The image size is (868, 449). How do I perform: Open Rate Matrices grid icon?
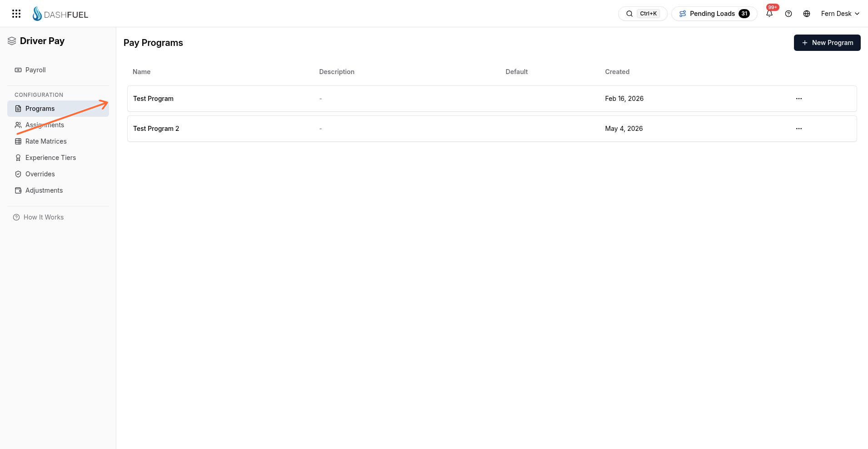pos(18,141)
